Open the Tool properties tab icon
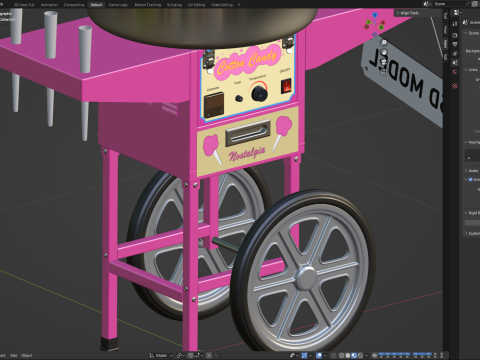This screenshot has height=360, width=480. click(455, 24)
